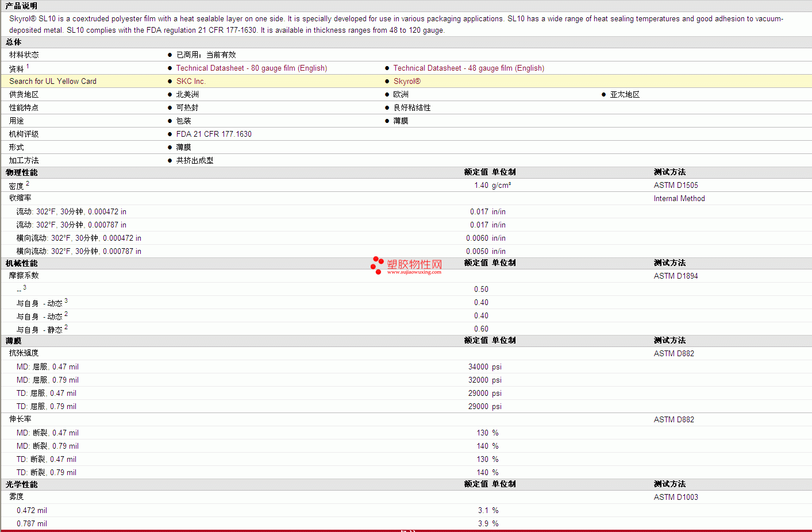Click the 'MD: 断裂, 0.79 mil' row
812x532 pixels.
(48, 446)
